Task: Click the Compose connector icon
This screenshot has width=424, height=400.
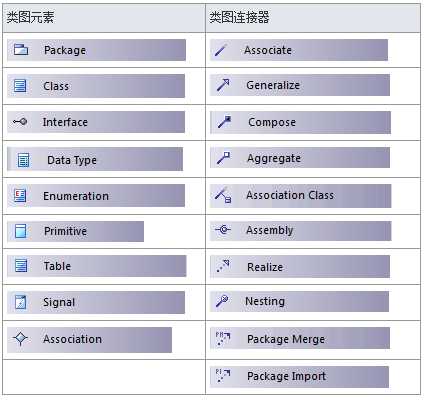Action: 224,122
